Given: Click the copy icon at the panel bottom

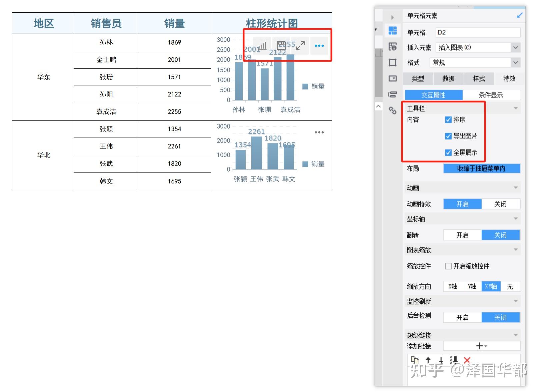Looking at the screenshot, I should click(415, 360).
